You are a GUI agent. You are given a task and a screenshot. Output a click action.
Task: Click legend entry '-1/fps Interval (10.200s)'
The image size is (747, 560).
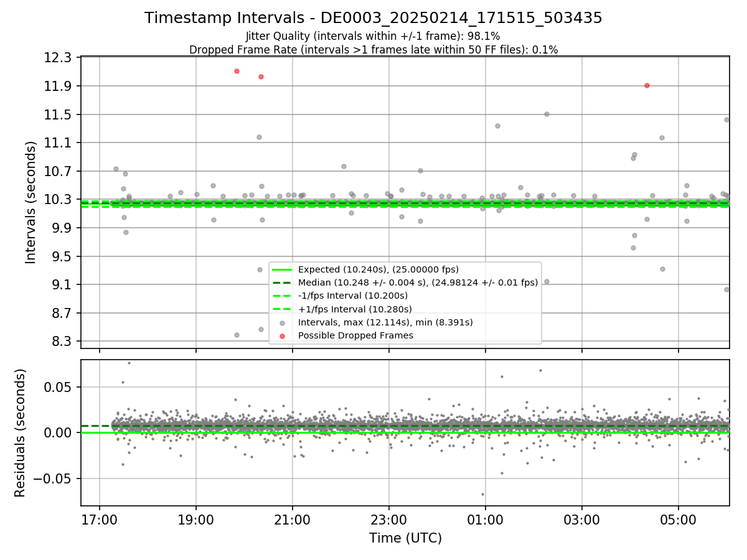[353, 296]
